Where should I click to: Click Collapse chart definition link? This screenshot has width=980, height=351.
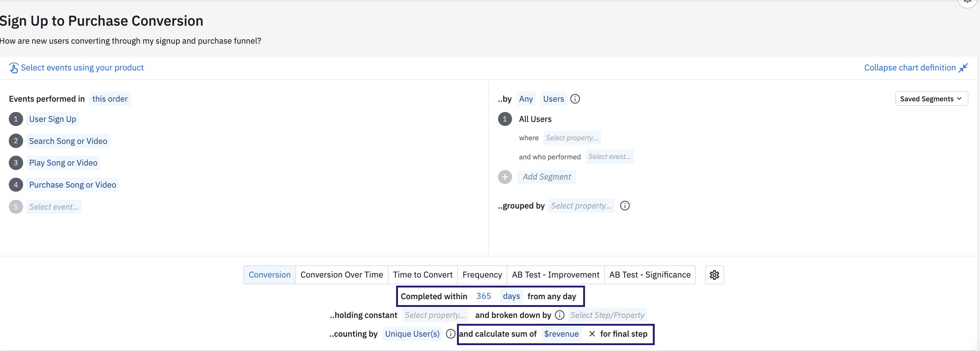tap(910, 68)
